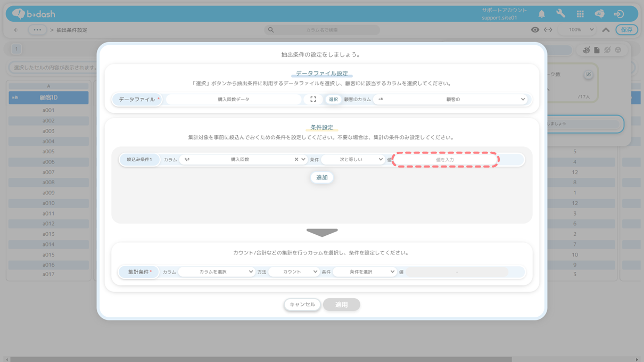Collapse the header with the up chevron
The image size is (644, 362).
click(606, 30)
